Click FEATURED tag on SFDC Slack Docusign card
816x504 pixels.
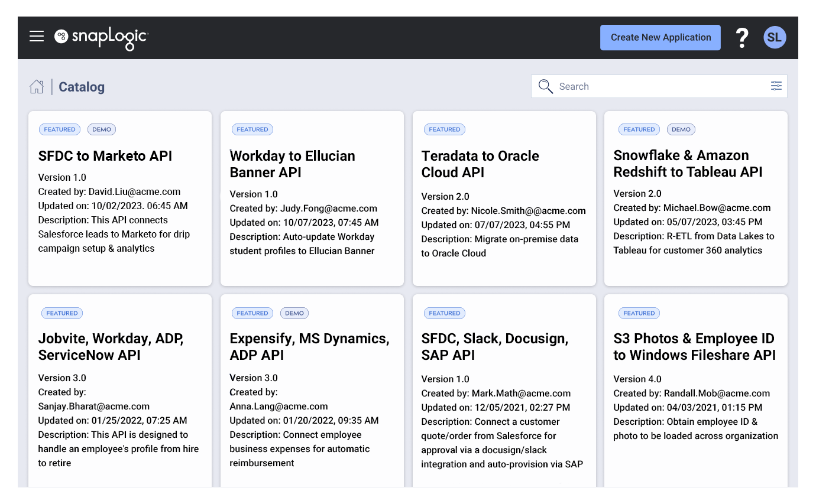pyautogui.click(x=445, y=313)
